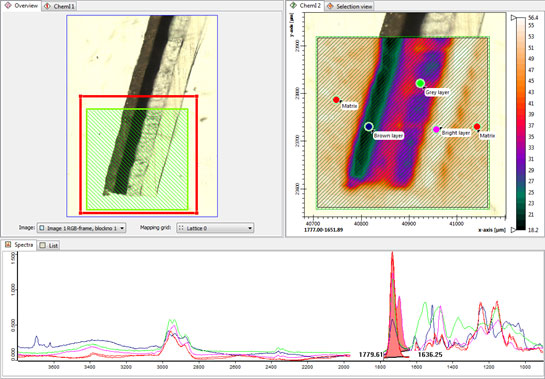The image size is (545, 379).
Task: Click the Spectra tab icon
Action: tap(8, 245)
